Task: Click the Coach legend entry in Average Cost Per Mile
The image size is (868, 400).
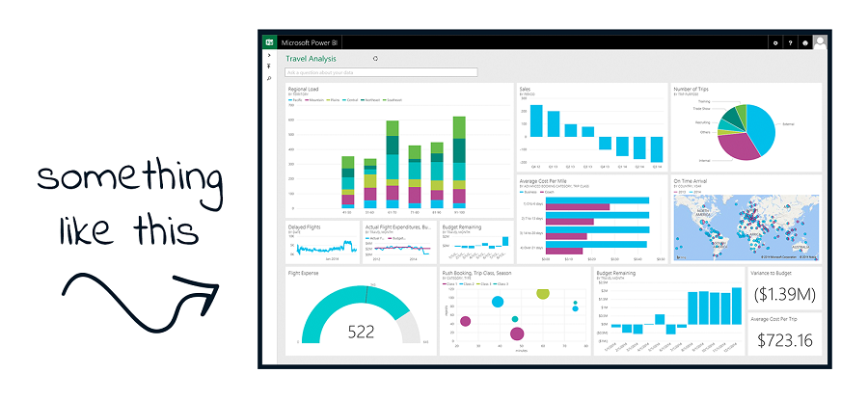Action: point(546,193)
